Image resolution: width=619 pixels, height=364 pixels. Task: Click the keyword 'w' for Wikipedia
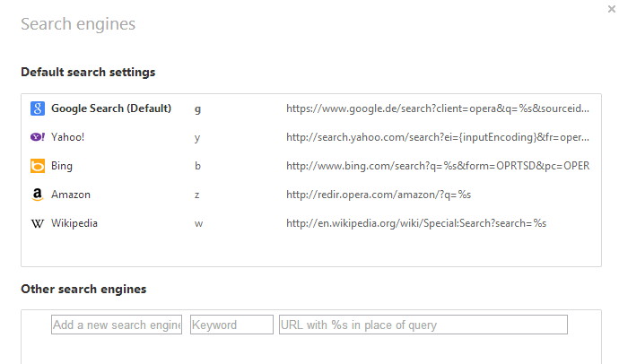pyautogui.click(x=198, y=223)
